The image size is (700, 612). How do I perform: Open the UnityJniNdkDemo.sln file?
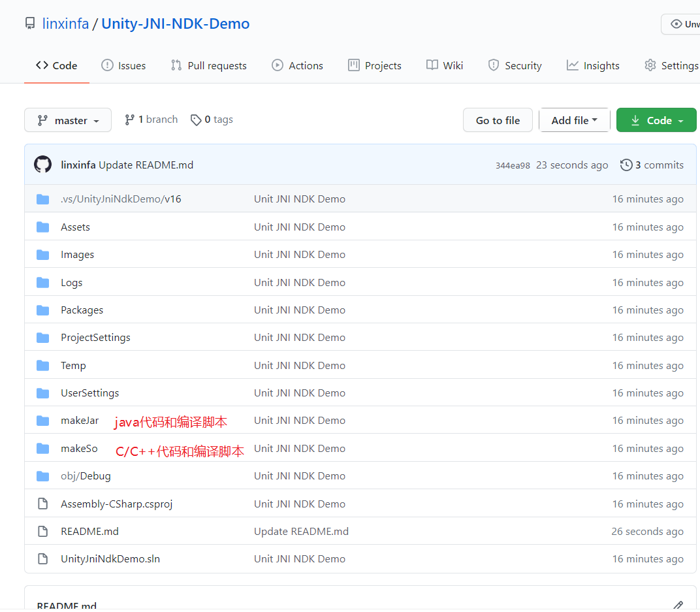coord(110,559)
